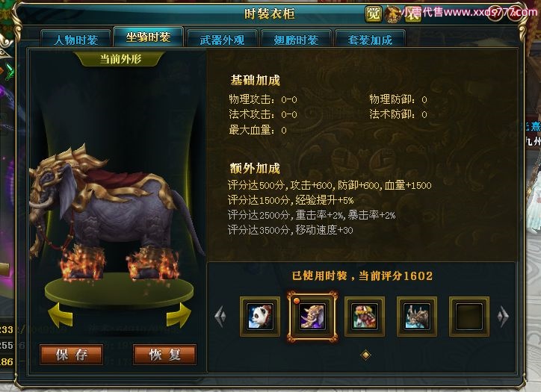
Task: Close the 时装衣柜 wardrobe window
Action: coord(514,13)
